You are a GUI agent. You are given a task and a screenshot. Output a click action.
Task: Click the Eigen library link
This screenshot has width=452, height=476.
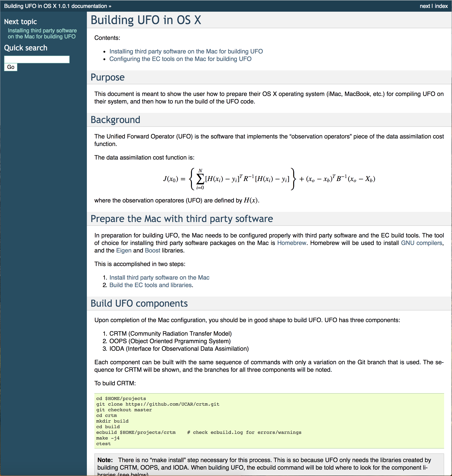pyautogui.click(x=124, y=250)
